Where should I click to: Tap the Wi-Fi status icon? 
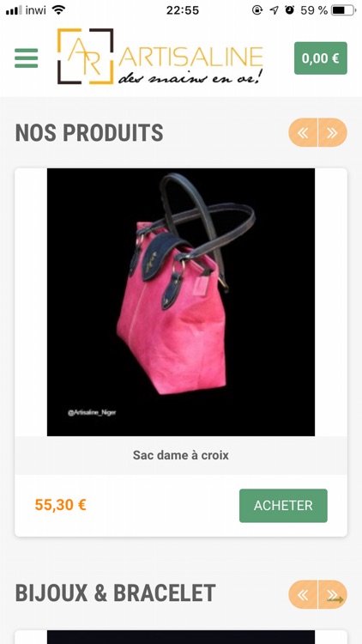[59, 9]
